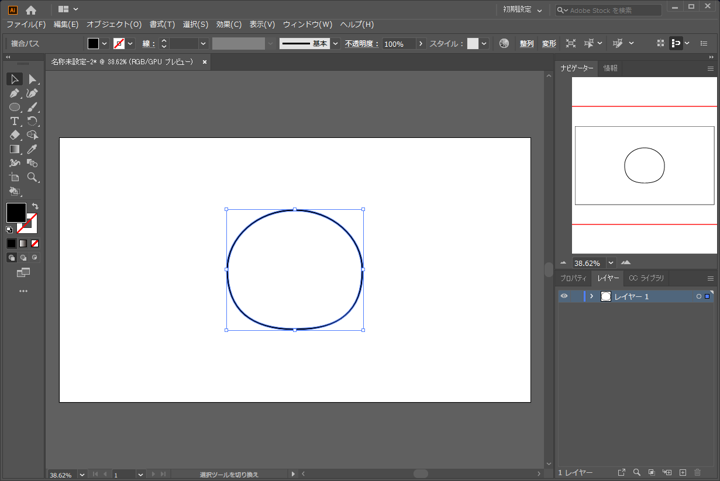The height and width of the screenshot is (481, 720).
Task: Set paint mode to Gradient
Action: coord(23,244)
